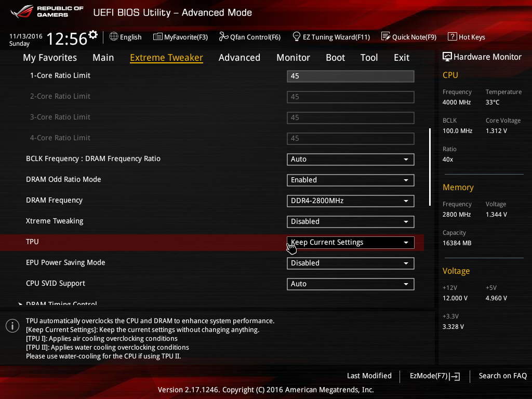Click the 12:56 clock display
Screen dimensions: 532x399
67,38
